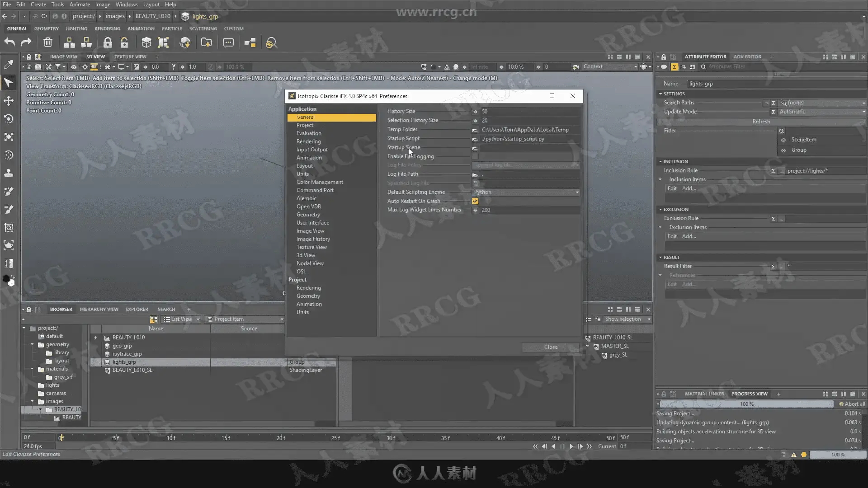Click the closed padlock lock icon
This screenshot has height=488, width=868.
[107, 42]
